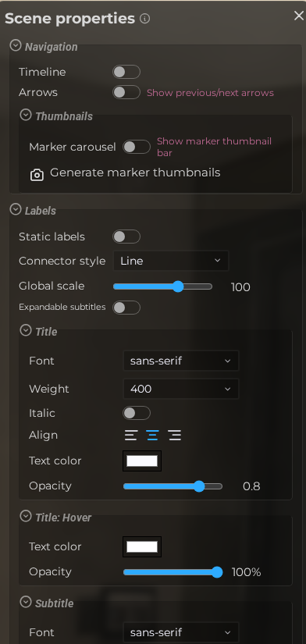Switch on Italic for the title

click(137, 413)
